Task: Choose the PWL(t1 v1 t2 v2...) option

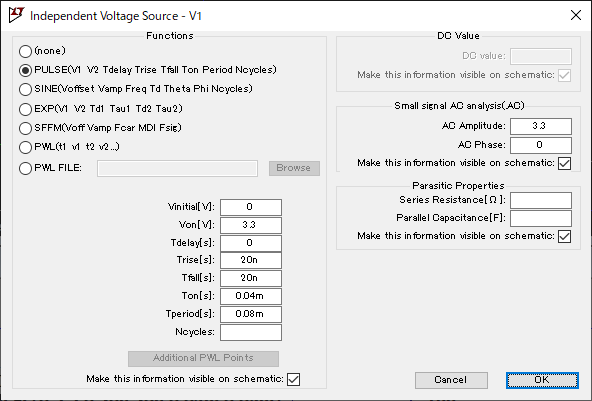Action: (x=25, y=147)
